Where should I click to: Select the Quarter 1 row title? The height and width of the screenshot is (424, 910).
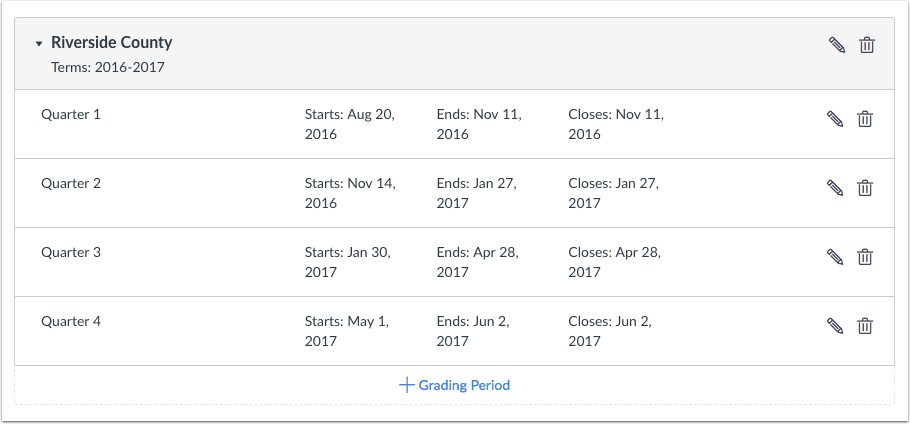[x=71, y=114]
